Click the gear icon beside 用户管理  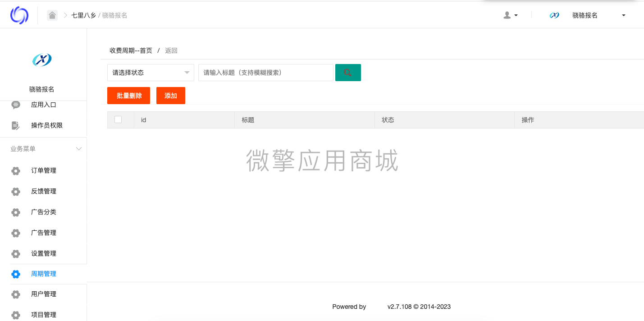click(x=16, y=294)
